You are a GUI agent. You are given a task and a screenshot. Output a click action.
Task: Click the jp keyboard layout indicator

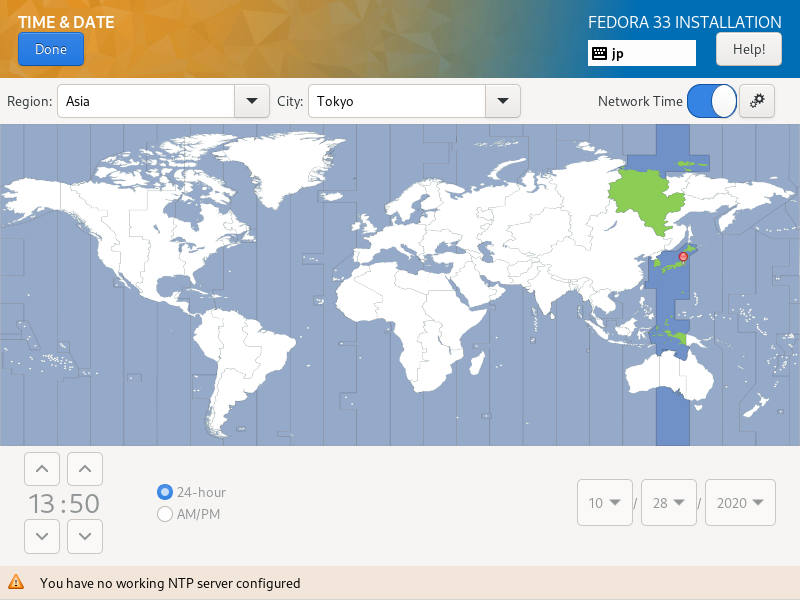pos(641,53)
